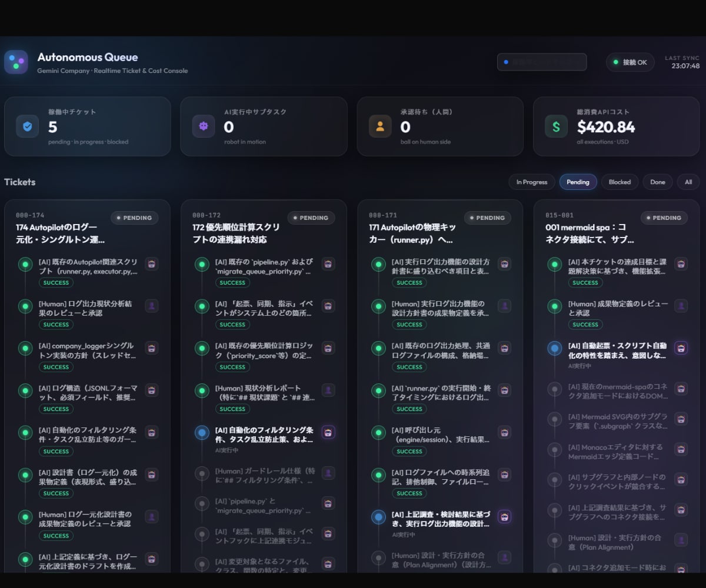Click the person icon beside 現状分析レポート step
The height and width of the screenshot is (588, 706).
tap(328, 390)
